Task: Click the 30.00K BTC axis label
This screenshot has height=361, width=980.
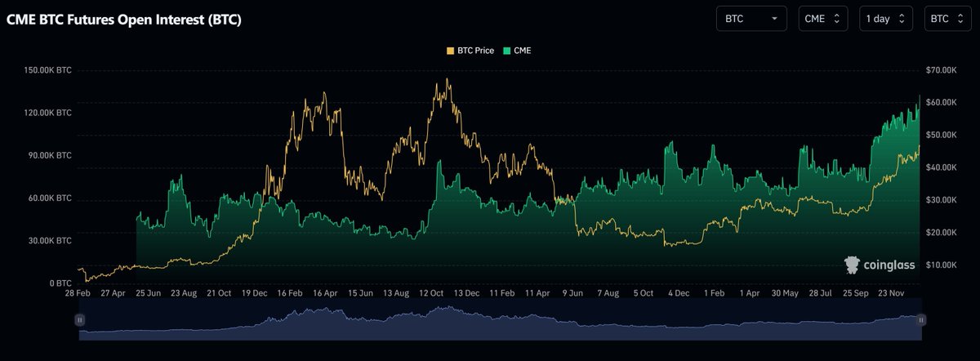Action: [x=51, y=240]
